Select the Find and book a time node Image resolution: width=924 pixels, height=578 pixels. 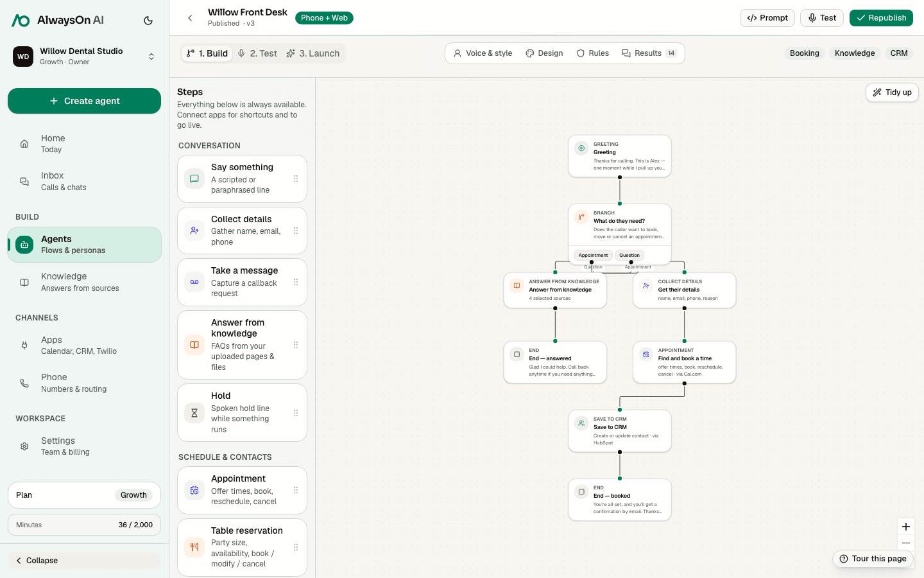click(x=685, y=362)
